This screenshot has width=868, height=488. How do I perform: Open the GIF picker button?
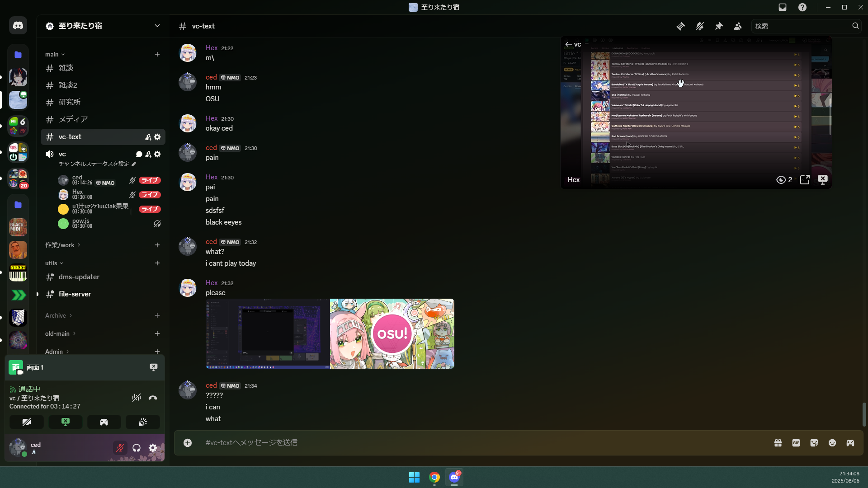(796, 443)
